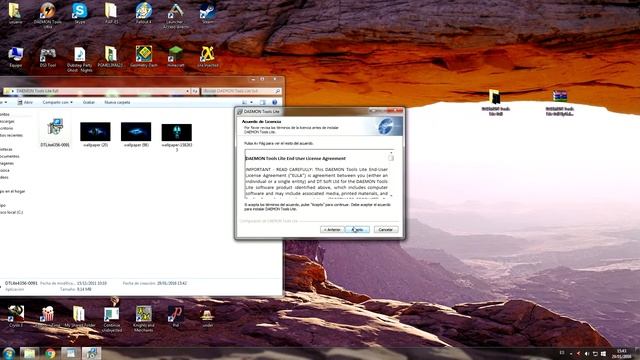Click the system tray volume icon
Viewport: 640px width, 360px height.
pos(587,353)
